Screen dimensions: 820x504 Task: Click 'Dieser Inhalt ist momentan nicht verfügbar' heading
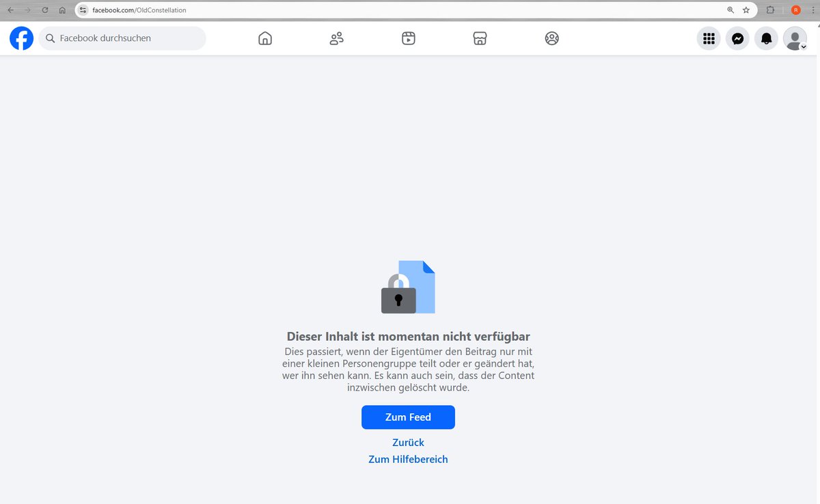tap(408, 337)
